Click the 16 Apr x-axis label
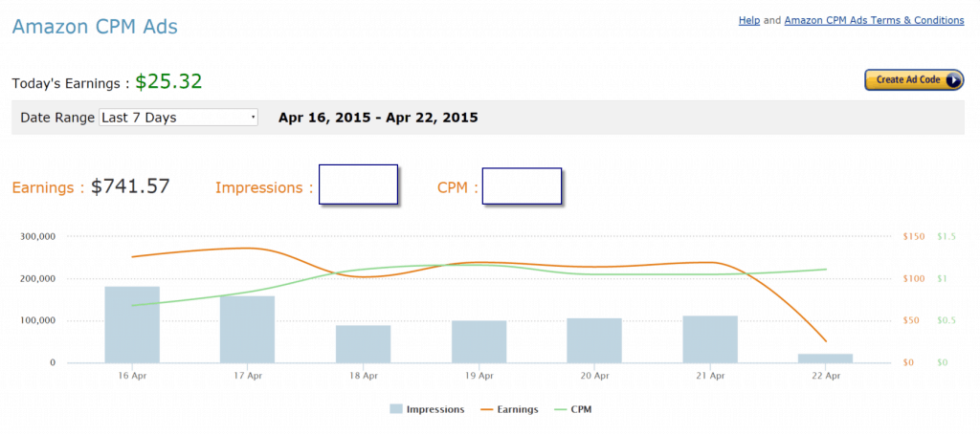 (x=132, y=377)
